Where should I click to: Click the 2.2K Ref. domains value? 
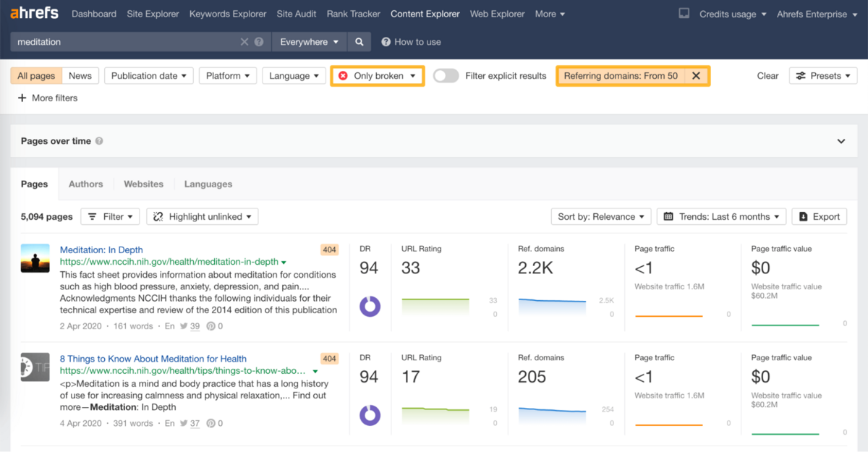click(x=536, y=268)
